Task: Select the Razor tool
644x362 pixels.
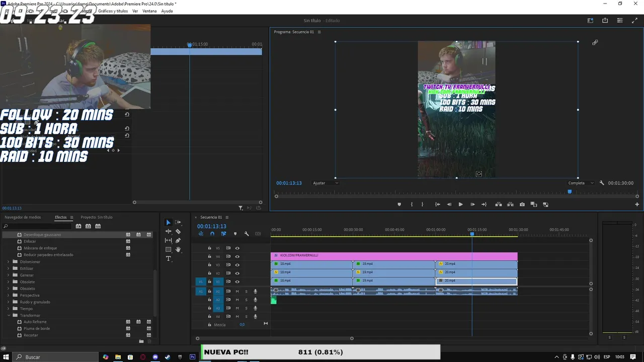Action: [x=178, y=231]
